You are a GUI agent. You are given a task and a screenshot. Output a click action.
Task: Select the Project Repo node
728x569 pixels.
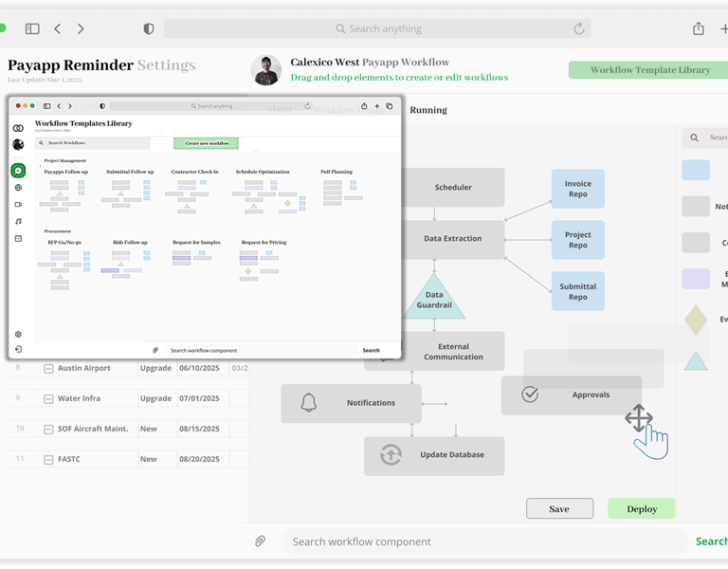pos(578,240)
